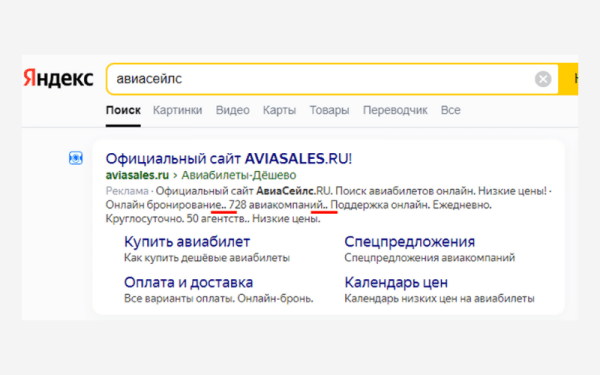Open the Календарь цен sitelink
The image size is (600, 375).
tap(396, 282)
